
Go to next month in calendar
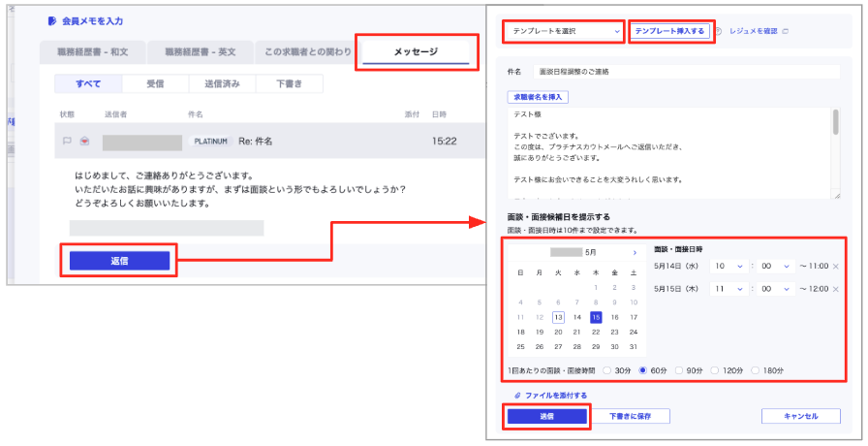pos(635,253)
